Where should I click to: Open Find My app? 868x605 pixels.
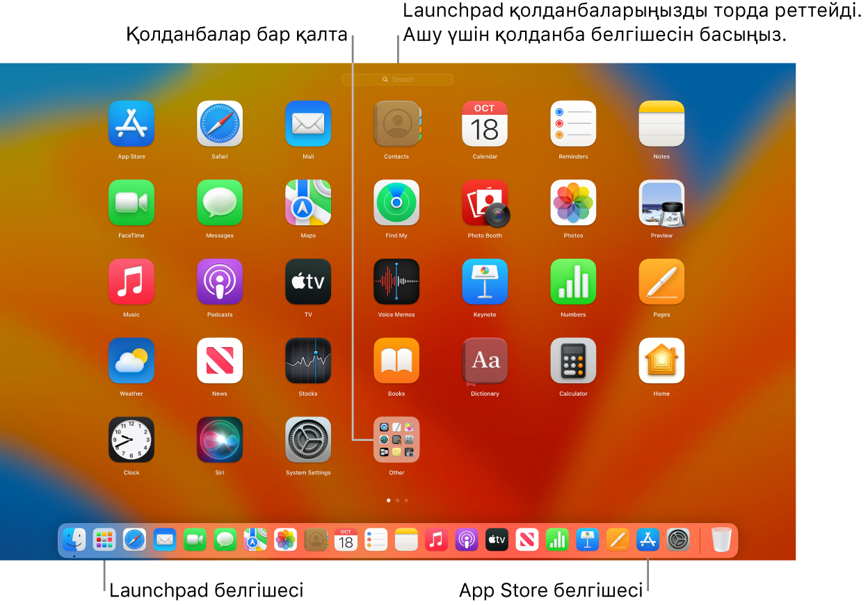point(396,202)
